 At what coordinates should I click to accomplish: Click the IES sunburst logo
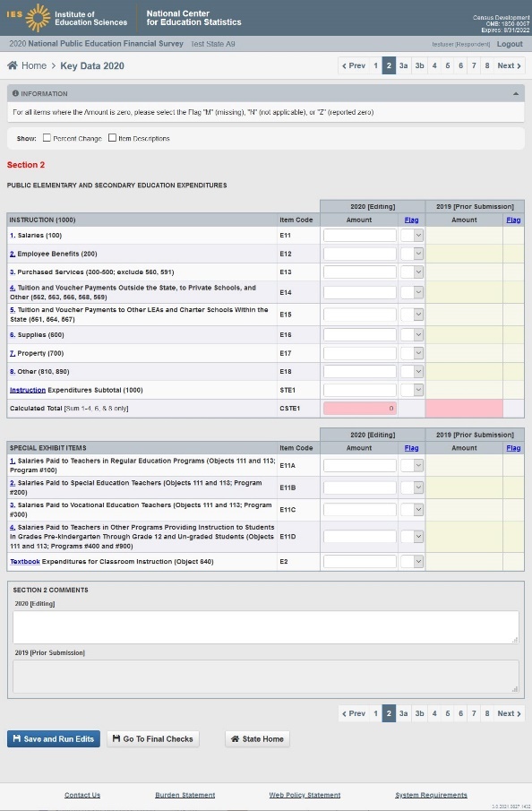pyautogui.click(x=38, y=18)
